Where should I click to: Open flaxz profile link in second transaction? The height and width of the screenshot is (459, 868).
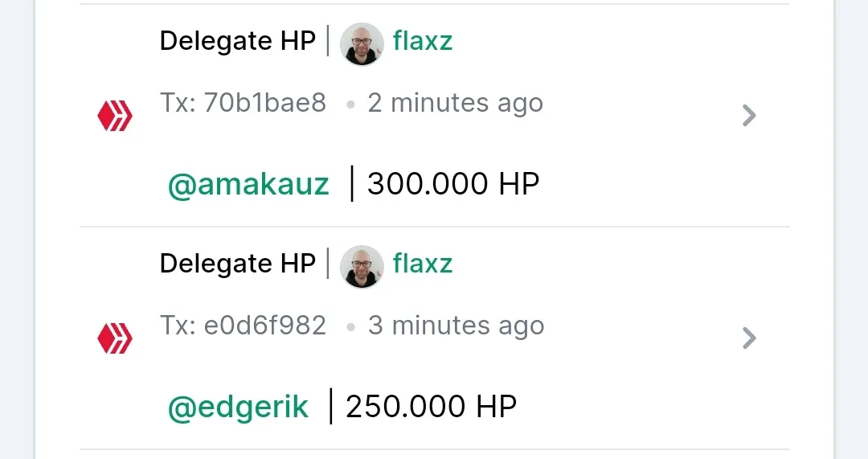[x=423, y=264]
